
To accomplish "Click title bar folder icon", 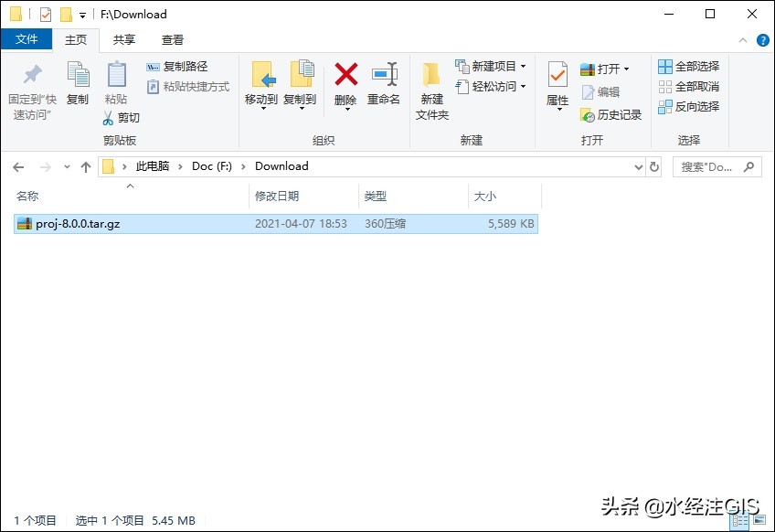I will coord(16,14).
